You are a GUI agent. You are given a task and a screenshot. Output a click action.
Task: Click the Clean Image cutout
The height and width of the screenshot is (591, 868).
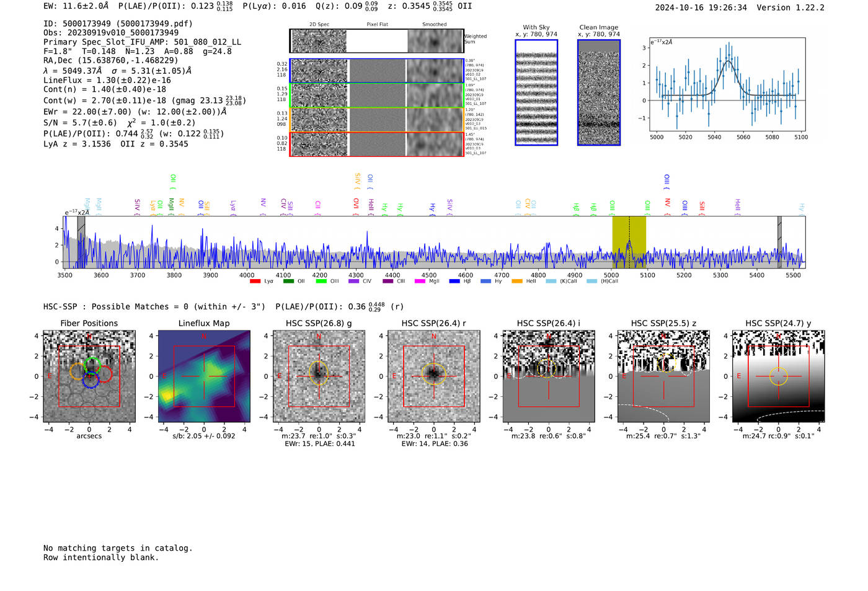[x=599, y=92]
